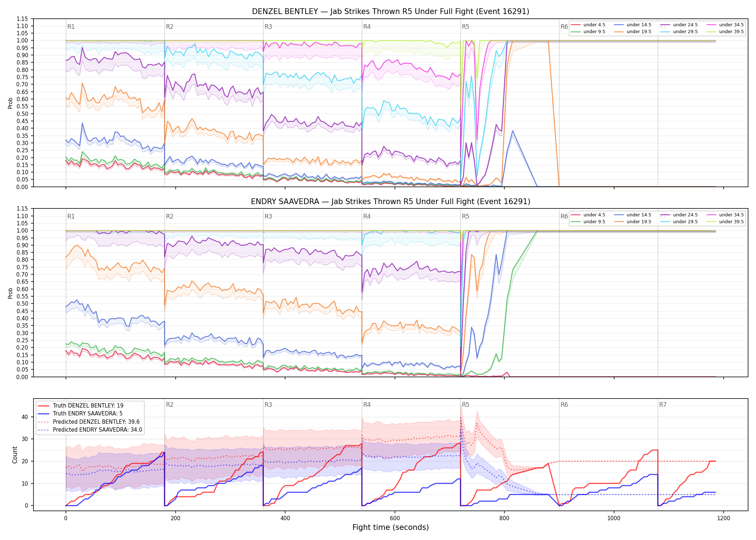Click the R3 round marker in Bentley chart
Screen dimensions: 756x540
[268, 27]
